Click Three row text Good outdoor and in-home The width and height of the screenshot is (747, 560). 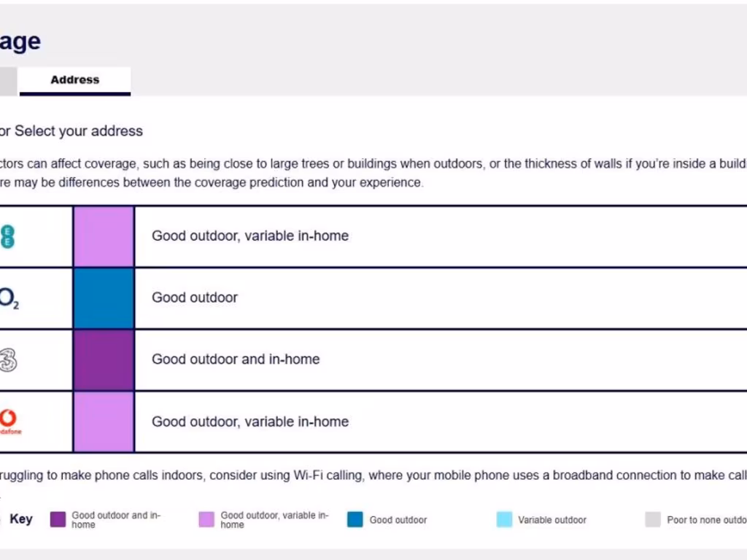[235, 359]
